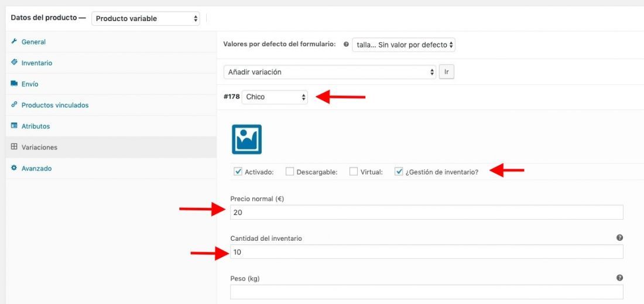
Task: Click the Precio normal (€) field
Action: 427,213
